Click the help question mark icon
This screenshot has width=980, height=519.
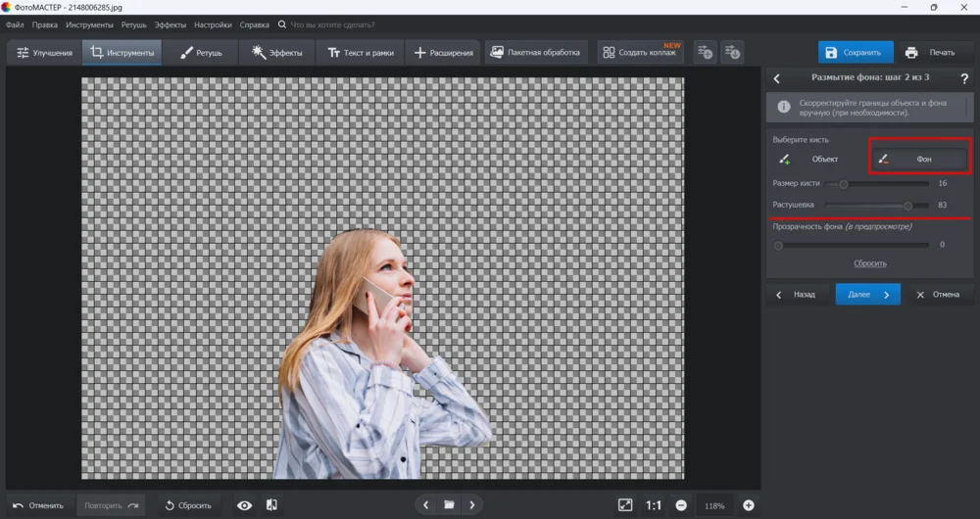964,78
